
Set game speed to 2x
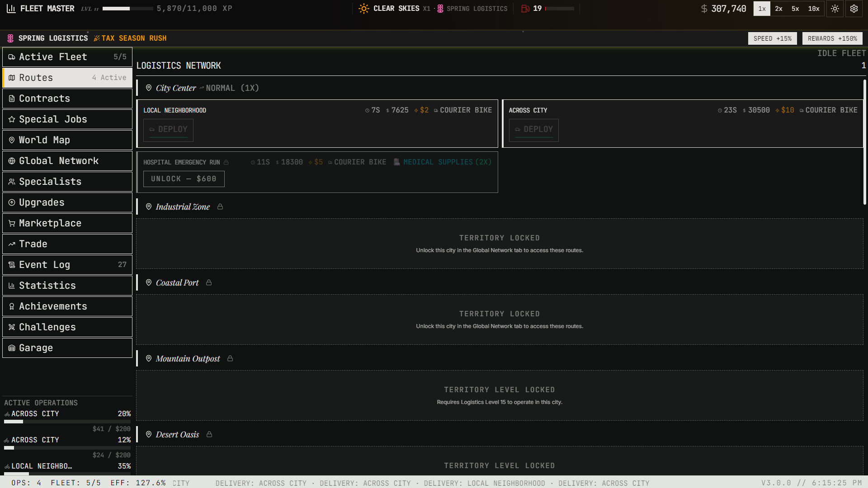click(778, 9)
